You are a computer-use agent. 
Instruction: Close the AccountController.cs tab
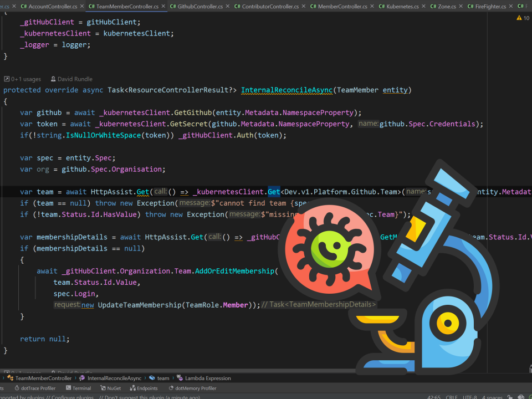pyautogui.click(x=82, y=6)
